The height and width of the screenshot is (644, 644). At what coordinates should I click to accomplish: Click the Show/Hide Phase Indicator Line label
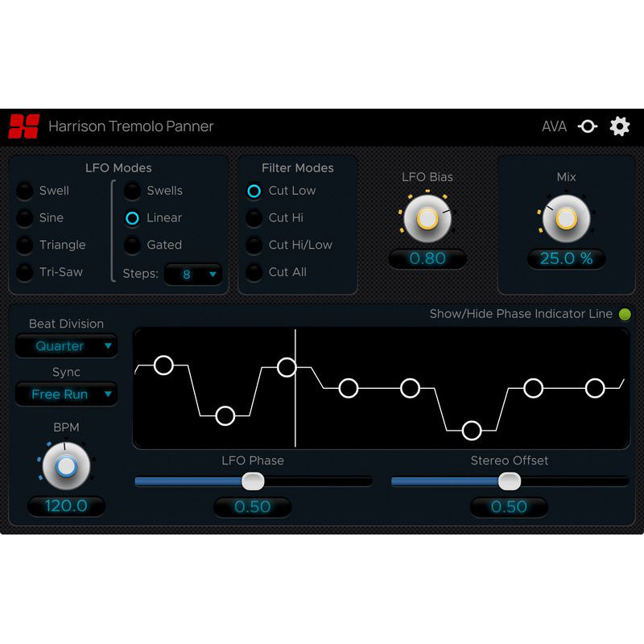[521, 314]
